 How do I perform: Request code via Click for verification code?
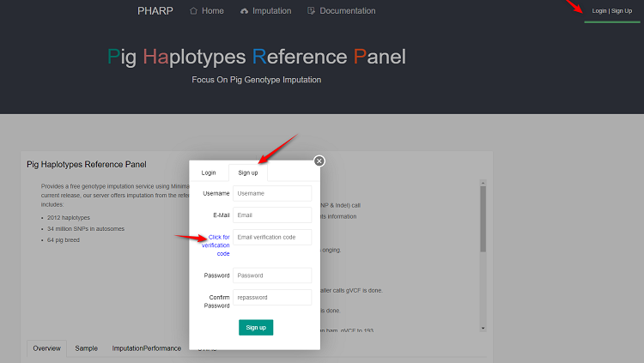pos(216,245)
